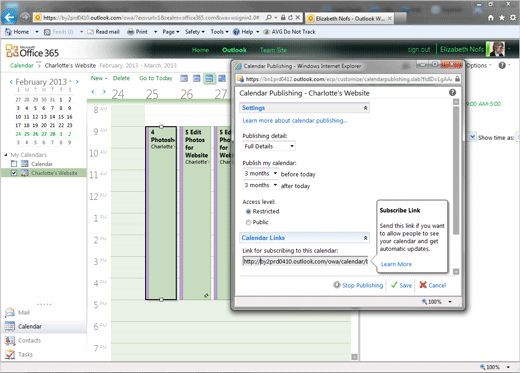Screen dimensions: 520x373
Task: Open the Team Site tab
Action: (273, 50)
